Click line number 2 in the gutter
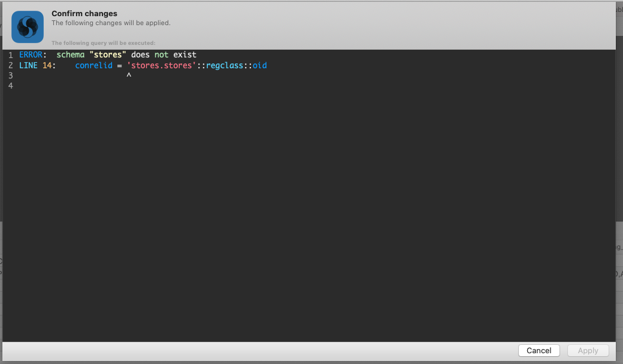Image resolution: width=623 pixels, height=364 pixels. tap(10, 65)
